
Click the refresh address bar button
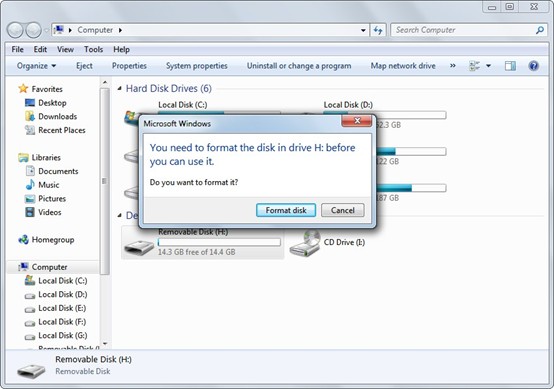(x=378, y=30)
